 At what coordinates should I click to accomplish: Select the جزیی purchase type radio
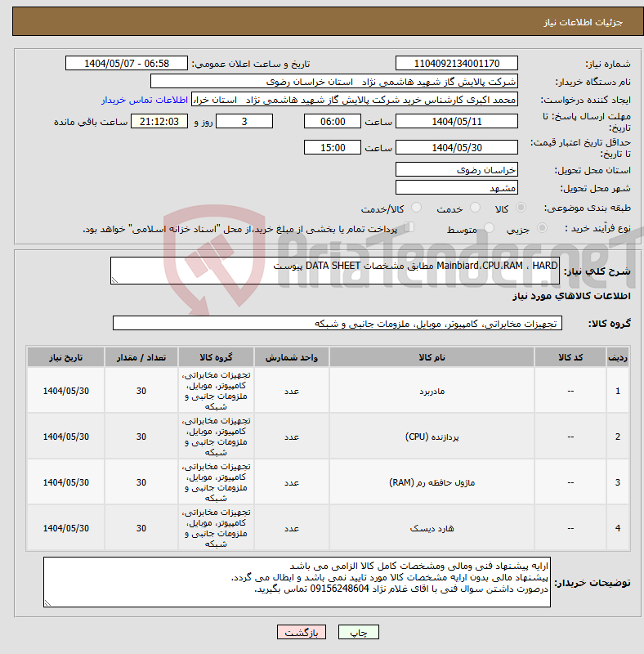(x=542, y=228)
